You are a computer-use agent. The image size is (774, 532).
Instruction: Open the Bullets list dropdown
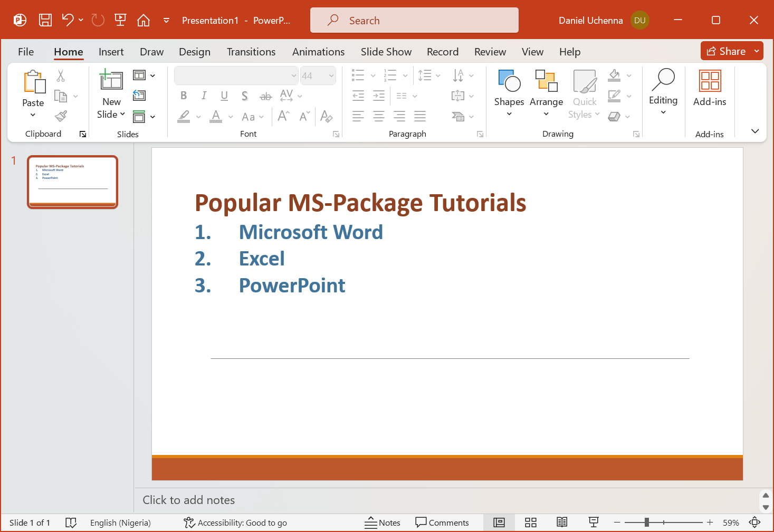tap(372, 75)
